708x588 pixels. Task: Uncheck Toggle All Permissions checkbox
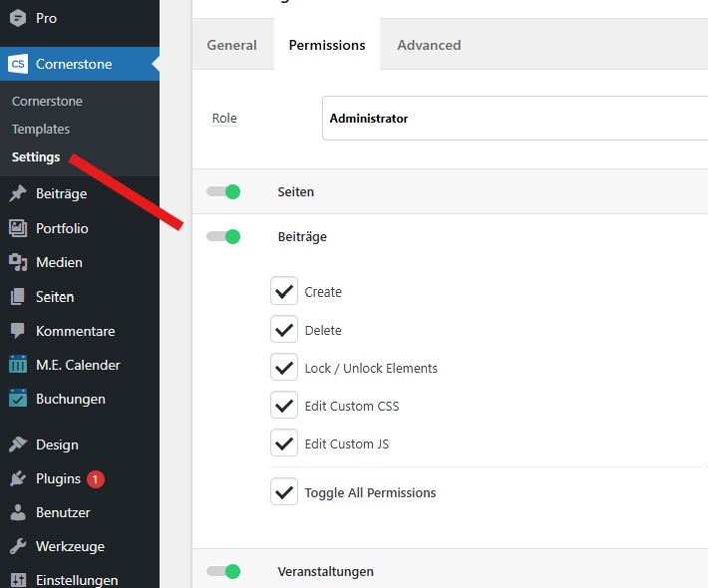(x=284, y=492)
